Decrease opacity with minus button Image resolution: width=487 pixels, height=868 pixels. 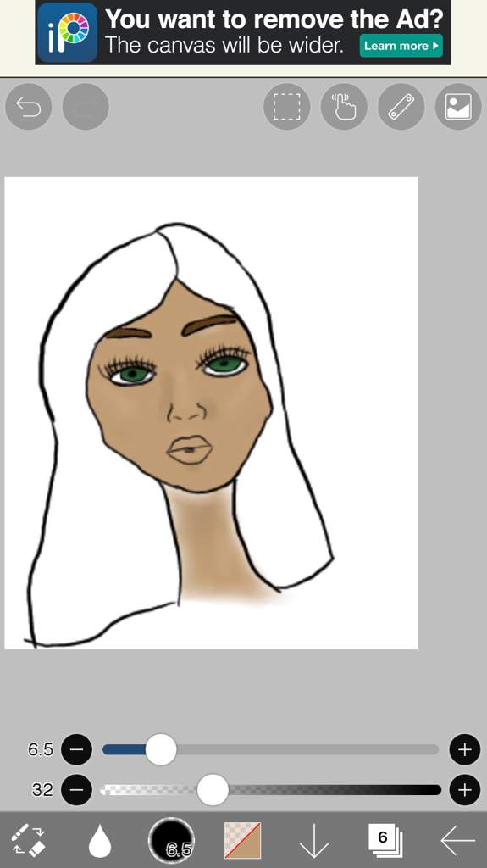coord(76,789)
